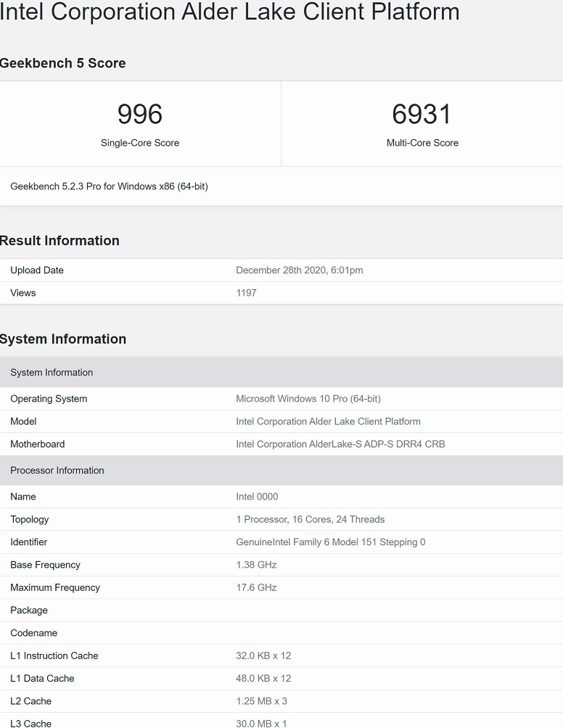Select the multi-core score value 6931
563x728 pixels.
[x=422, y=115]
